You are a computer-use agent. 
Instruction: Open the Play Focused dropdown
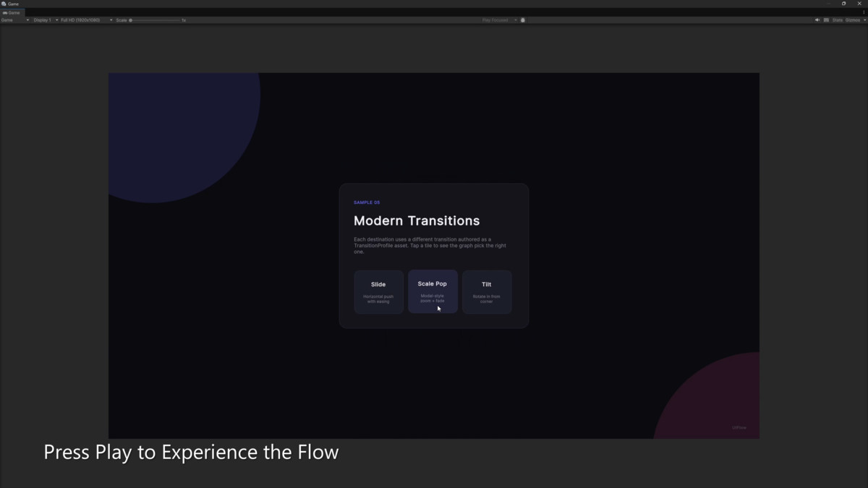tap(499, 20)
